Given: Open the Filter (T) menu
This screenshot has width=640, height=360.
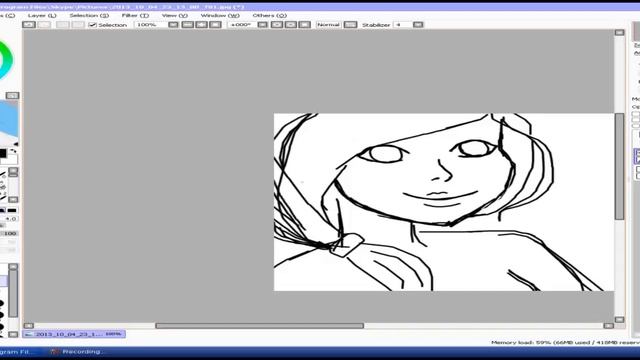Looking at the screenshot, I should [135, 16].
